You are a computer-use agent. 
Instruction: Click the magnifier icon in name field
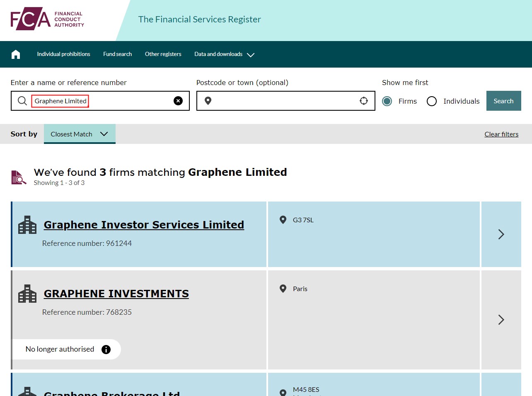pos(22,101)
